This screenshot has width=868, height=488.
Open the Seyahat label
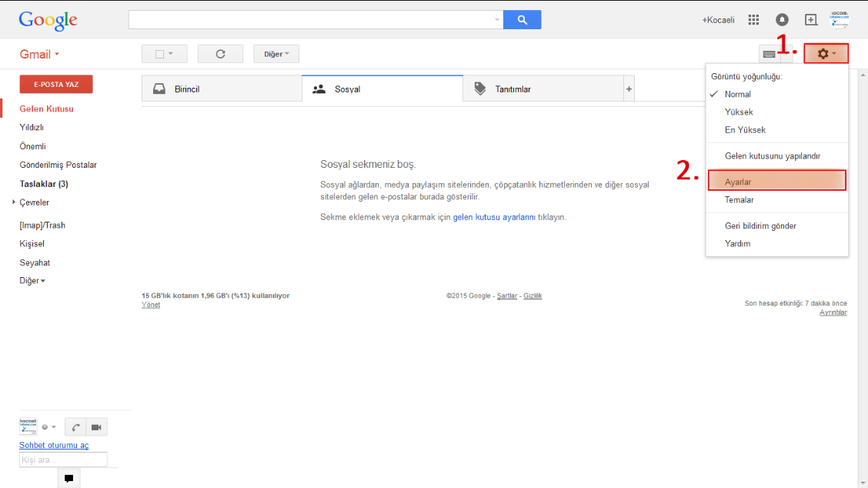(x=35, y=262)
